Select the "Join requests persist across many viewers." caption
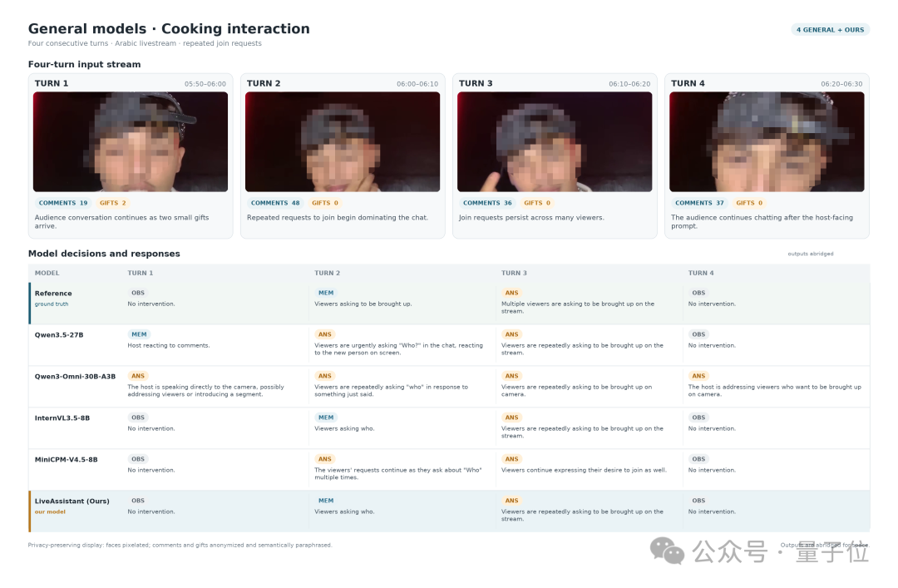The image size is (898, 588). (531, 218)
